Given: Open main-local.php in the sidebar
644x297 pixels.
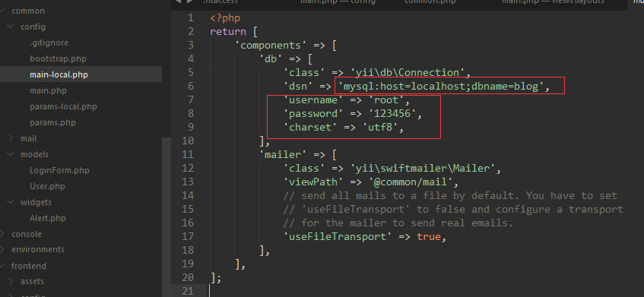Looking at the screenshot, I should (x=59, y=74).
